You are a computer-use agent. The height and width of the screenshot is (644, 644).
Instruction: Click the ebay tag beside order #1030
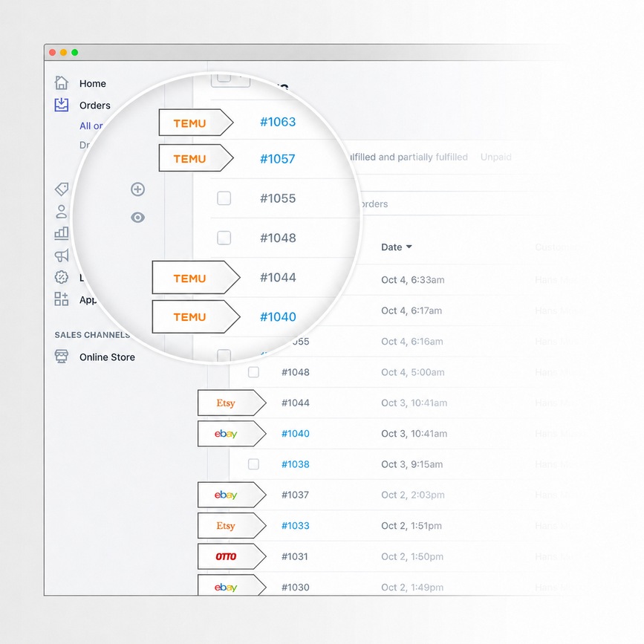232,587
